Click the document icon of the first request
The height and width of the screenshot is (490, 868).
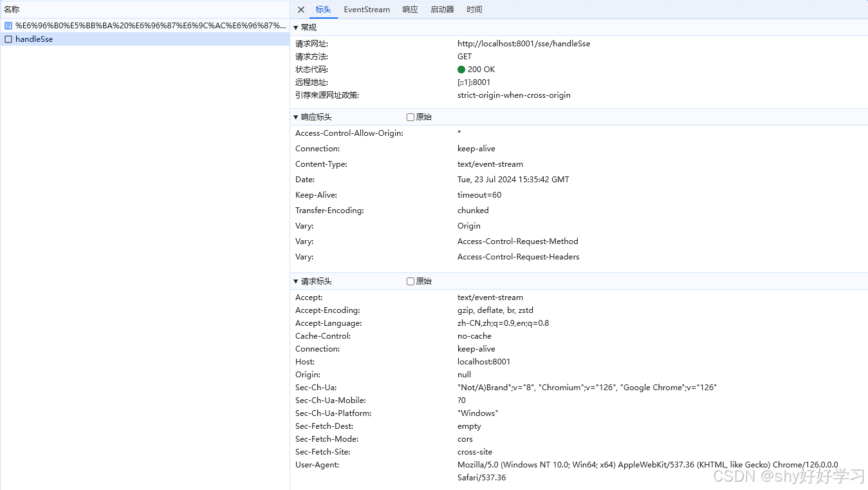tap(8, 26)
